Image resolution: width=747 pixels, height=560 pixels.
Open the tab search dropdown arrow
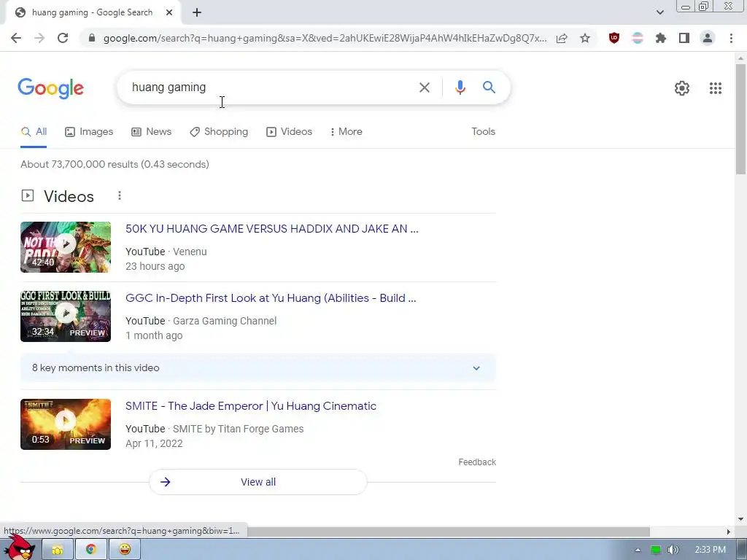point(659,12)
